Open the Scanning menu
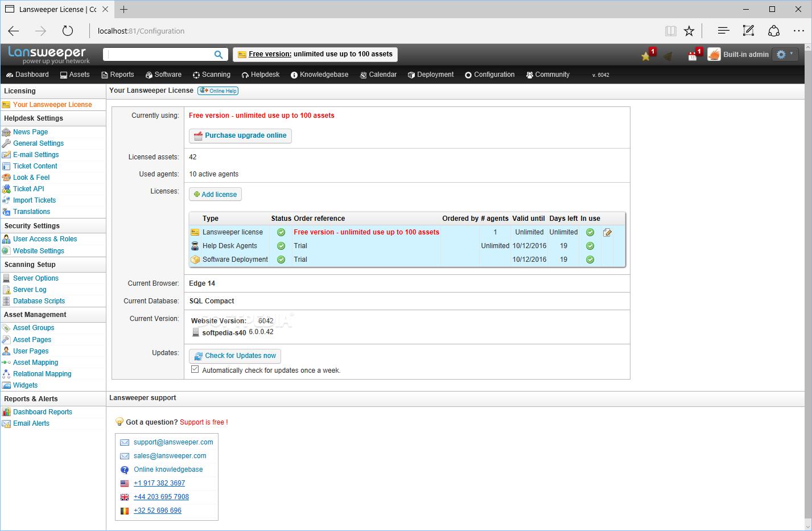This screenshot has height=531, width=812. pyautogui.click(x=212, y=75)
